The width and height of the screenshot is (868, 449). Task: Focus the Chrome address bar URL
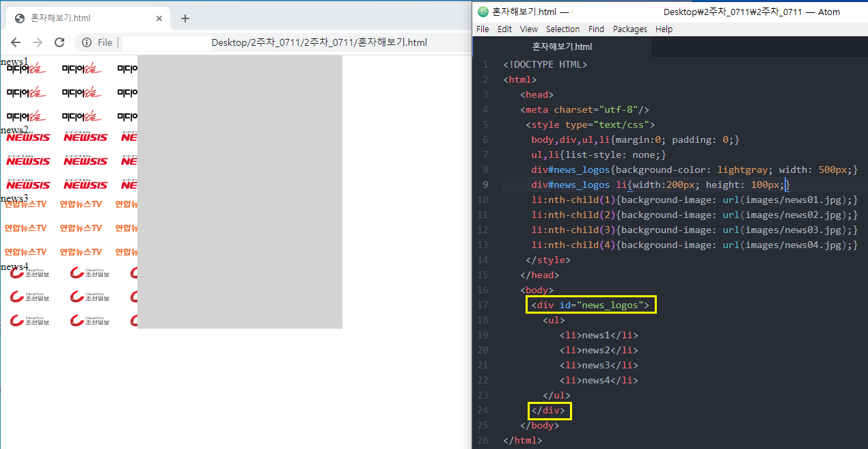coord(319,42)
